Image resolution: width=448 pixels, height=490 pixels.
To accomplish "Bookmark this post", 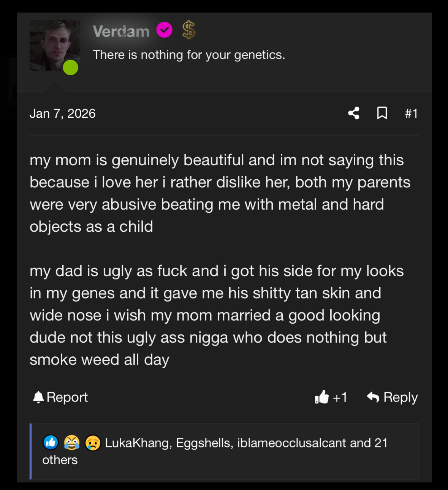I will point(382,113).
